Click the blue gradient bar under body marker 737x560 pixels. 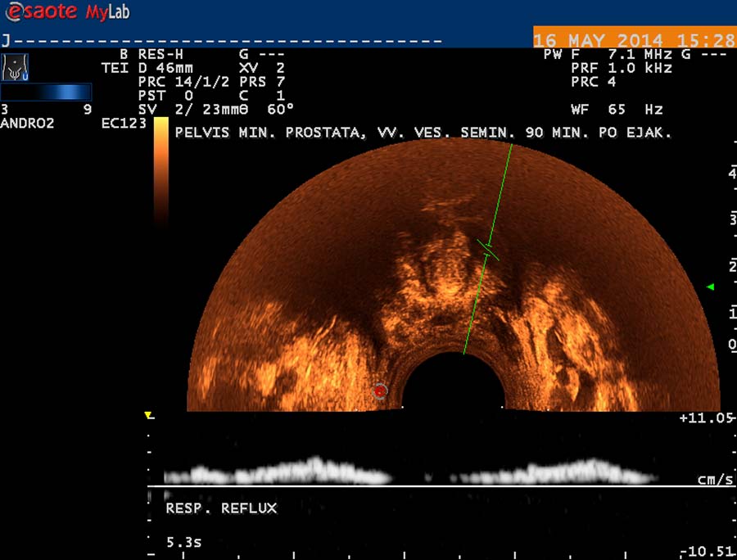point(46,92)
